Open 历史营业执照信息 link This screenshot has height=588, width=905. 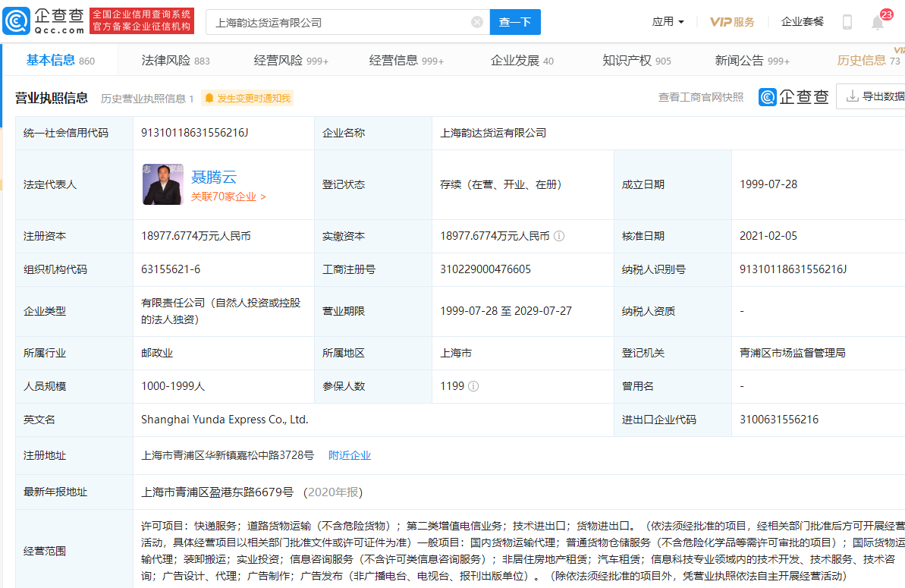tap(147, 99)
